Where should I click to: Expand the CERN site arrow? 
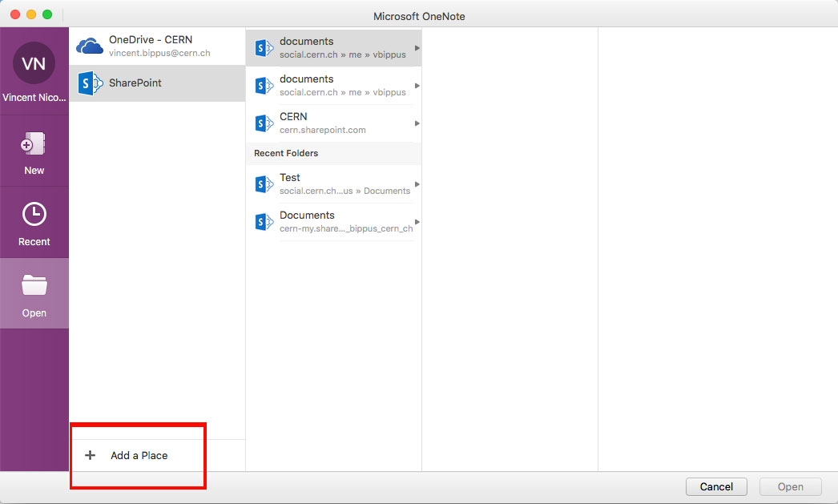pos(417,123)
